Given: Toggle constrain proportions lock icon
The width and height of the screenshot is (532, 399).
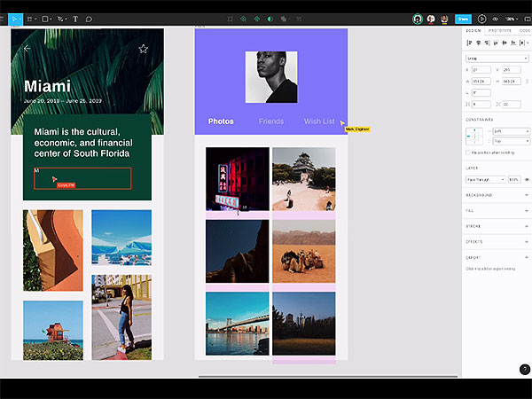Looking at the screenshot, I should [x=527, y=81].
